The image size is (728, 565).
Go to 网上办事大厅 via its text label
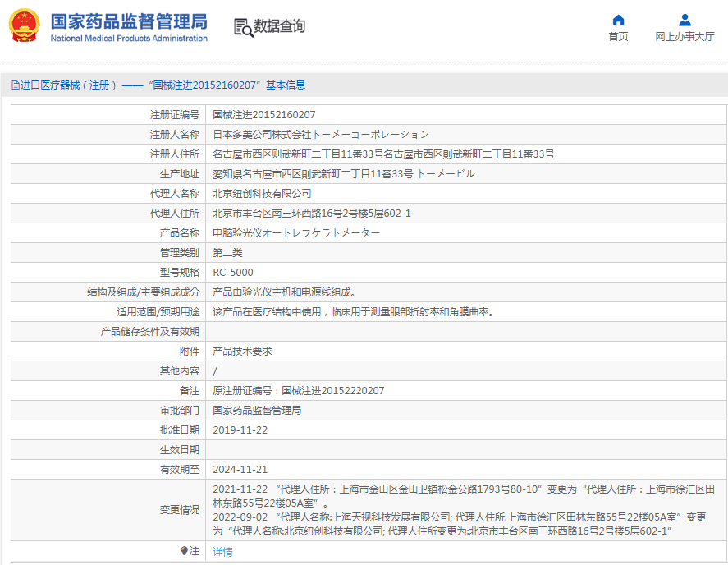[x=685, y=37]
